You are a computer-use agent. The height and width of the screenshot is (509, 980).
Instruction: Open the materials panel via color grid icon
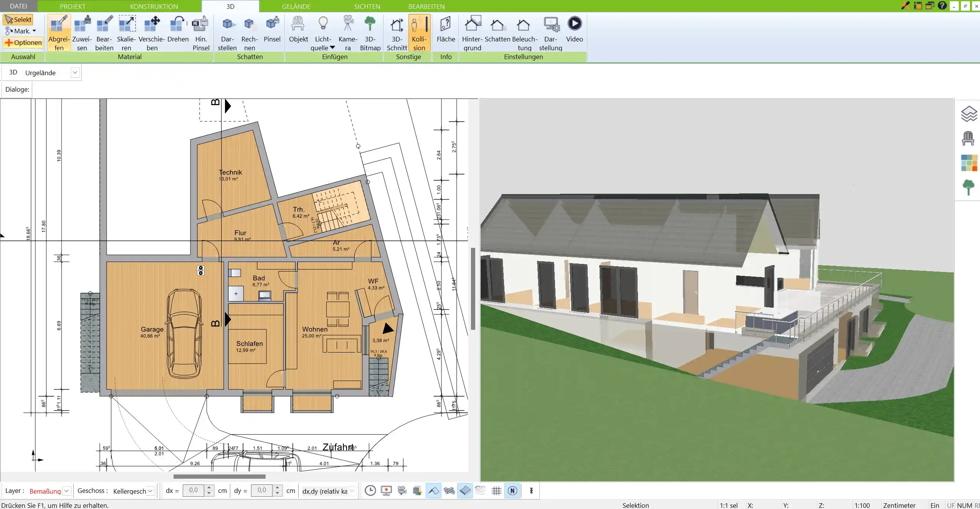[x=969, y=163]
